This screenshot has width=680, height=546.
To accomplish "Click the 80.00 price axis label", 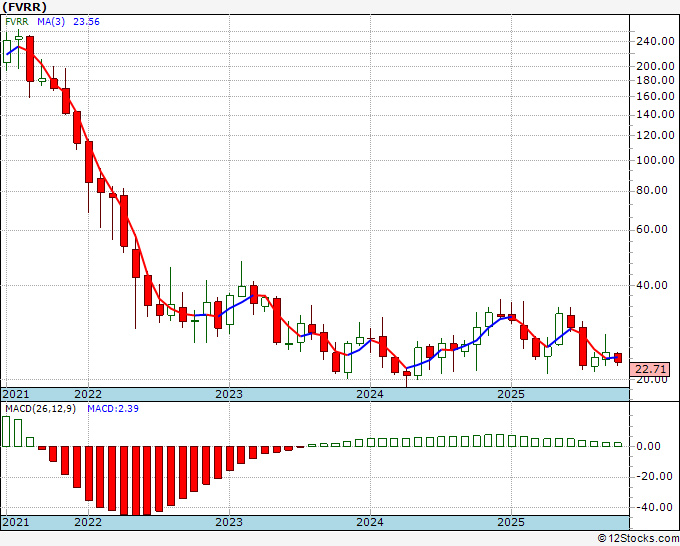I will click(x=652, y=190).
